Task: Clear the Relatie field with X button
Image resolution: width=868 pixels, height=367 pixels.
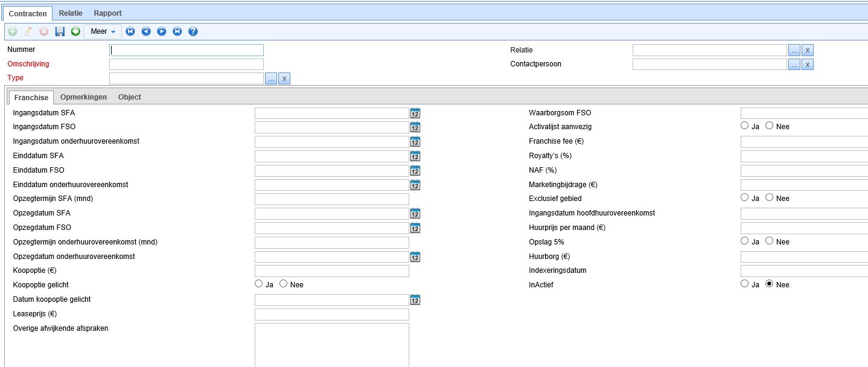Action: click(x=808, y=50)
